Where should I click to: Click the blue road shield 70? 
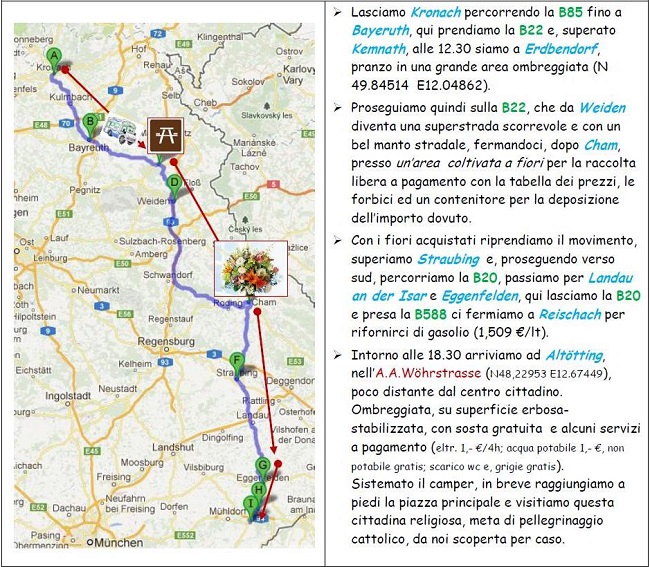(x=66, y=123)
